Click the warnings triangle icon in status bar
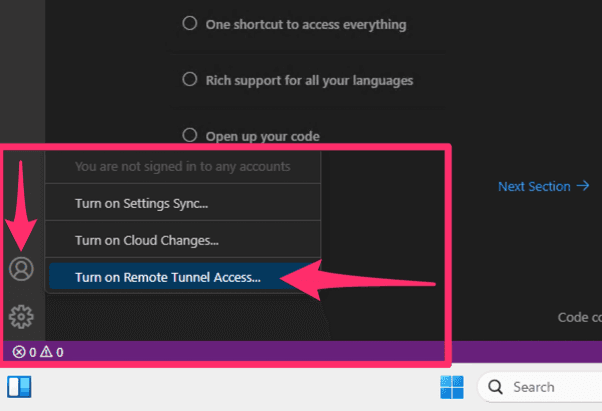The width and height of the screenshot is (602, 411). (x=46, y=352)
